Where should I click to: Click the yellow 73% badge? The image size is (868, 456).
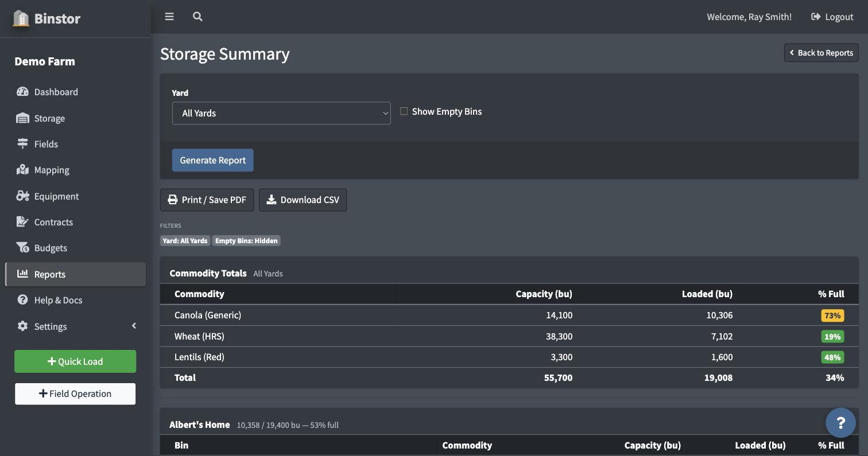tap(832, 315)
